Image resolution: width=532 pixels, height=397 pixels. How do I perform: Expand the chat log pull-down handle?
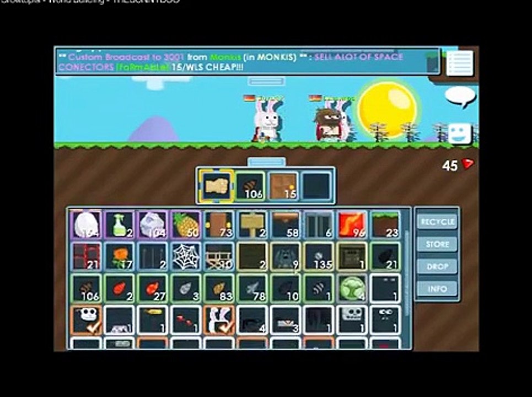[x=266, y=82]
